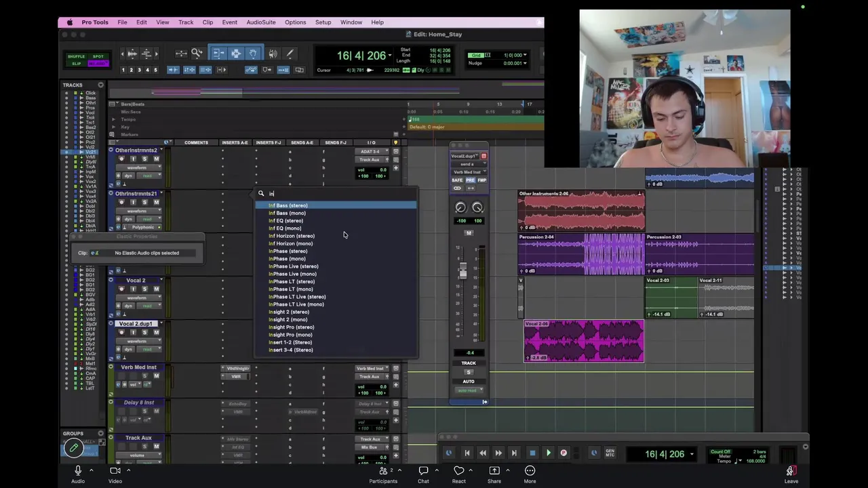The width and height of the screenshot is (868, 488).
Task: Open Zoom React menu
Action: [x=459, y=474]
